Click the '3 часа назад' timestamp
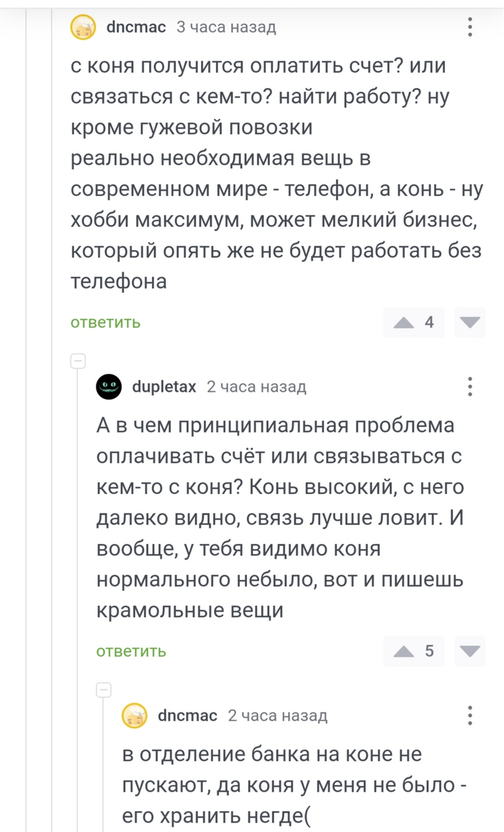The width and height of the screenshot is (504, 832). coord(226,27)
